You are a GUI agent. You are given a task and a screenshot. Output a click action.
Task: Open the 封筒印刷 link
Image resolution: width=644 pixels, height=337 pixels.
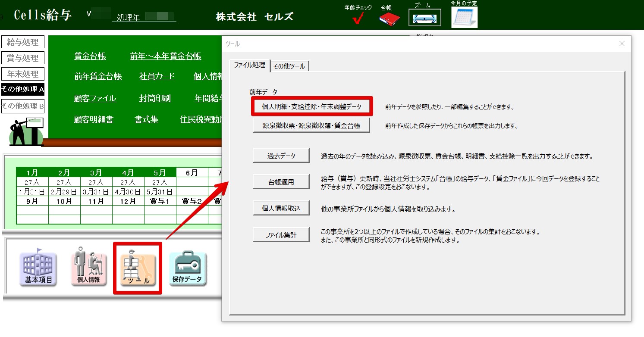155,99
